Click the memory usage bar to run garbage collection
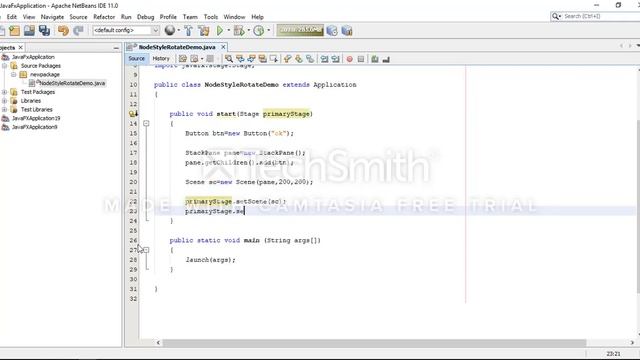 click(x=300, y=30)
